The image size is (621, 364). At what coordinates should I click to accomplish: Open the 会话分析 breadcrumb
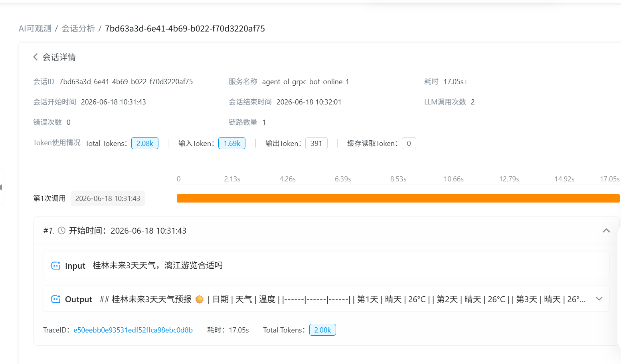78,29
